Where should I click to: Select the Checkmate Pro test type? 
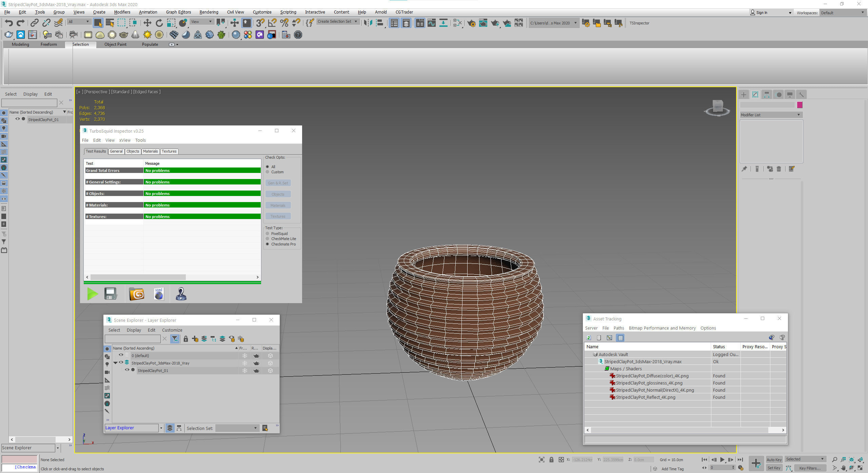point(268,244)
